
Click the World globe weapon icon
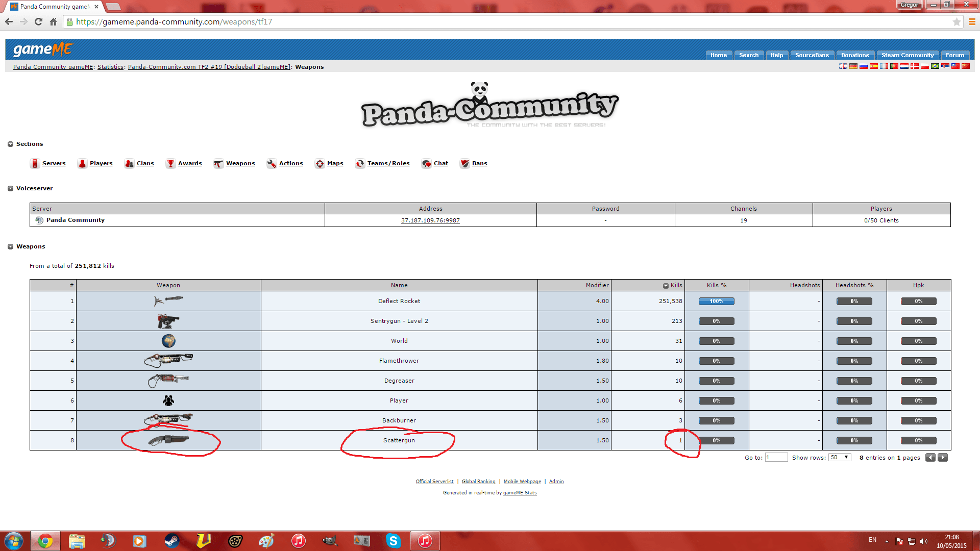click(168, 341)
